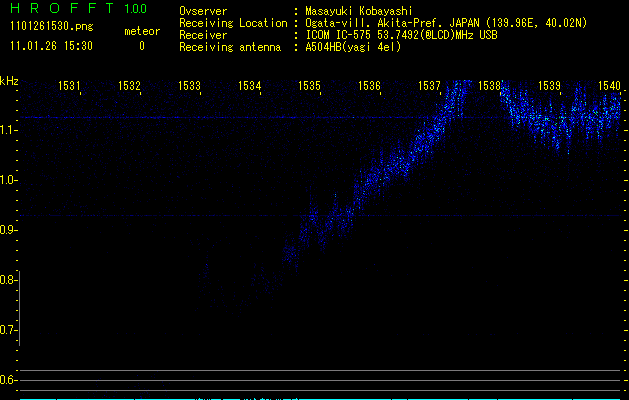The image size is (629, 400).
Task: Click the 1532 time axis marker
Action: pos(129,85)
